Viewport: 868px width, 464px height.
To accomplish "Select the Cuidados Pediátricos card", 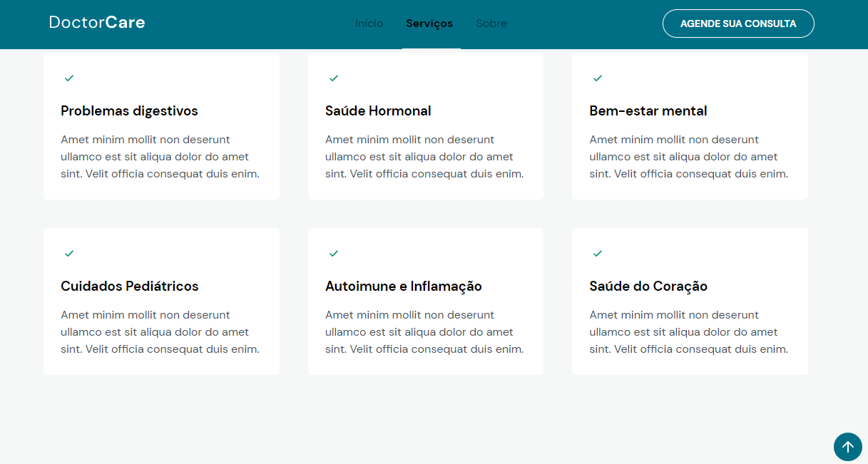I will tap(161, 301).
